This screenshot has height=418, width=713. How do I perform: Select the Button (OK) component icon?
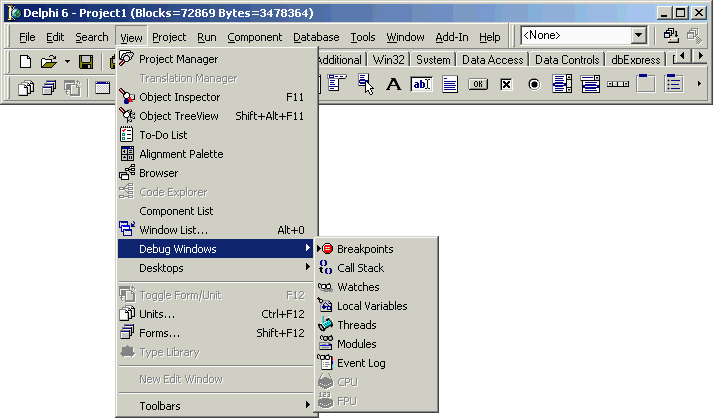[478, 84]
